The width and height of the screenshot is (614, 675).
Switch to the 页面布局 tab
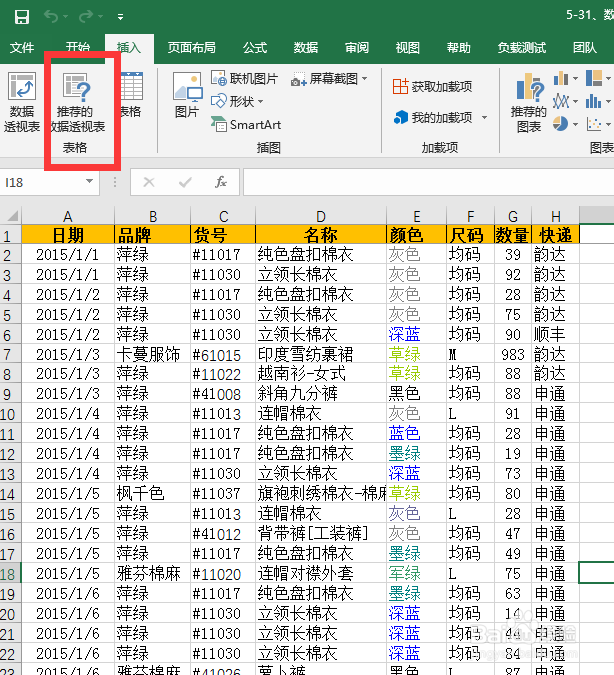192,47
